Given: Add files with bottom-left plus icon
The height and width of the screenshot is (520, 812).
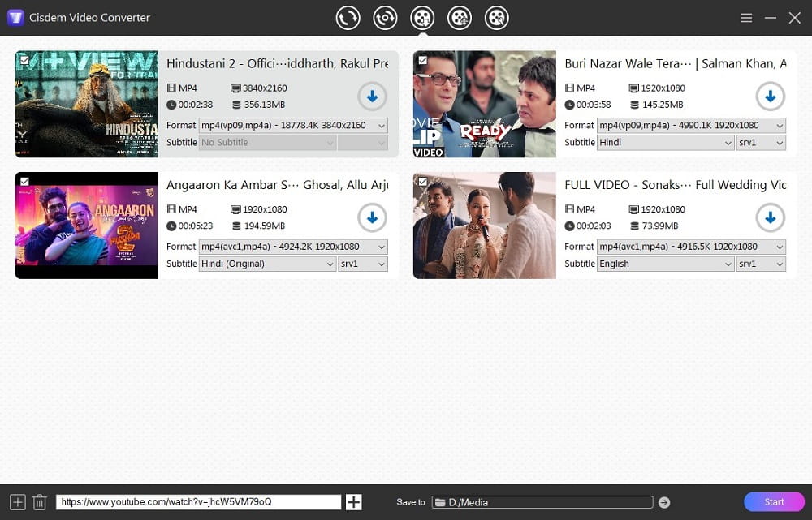Looking at the screenshot, I should pos(17,502).
